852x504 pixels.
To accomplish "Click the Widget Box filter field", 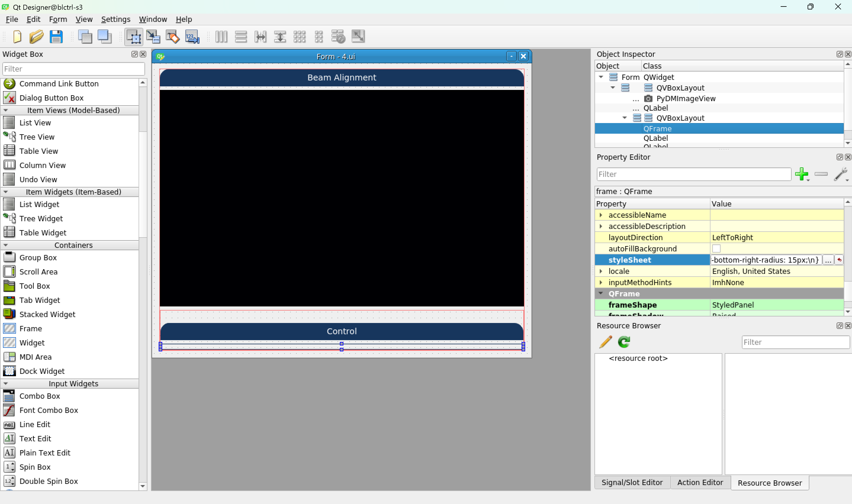I will coord(73,69).
